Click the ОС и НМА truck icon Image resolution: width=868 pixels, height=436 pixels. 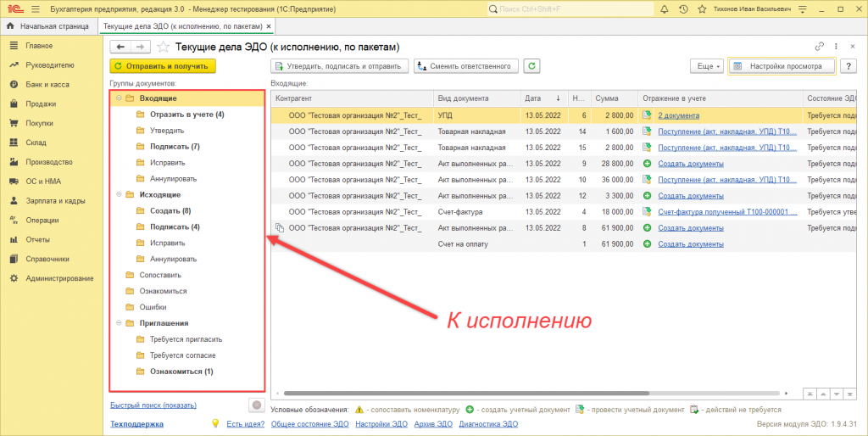tap(14, 182)
